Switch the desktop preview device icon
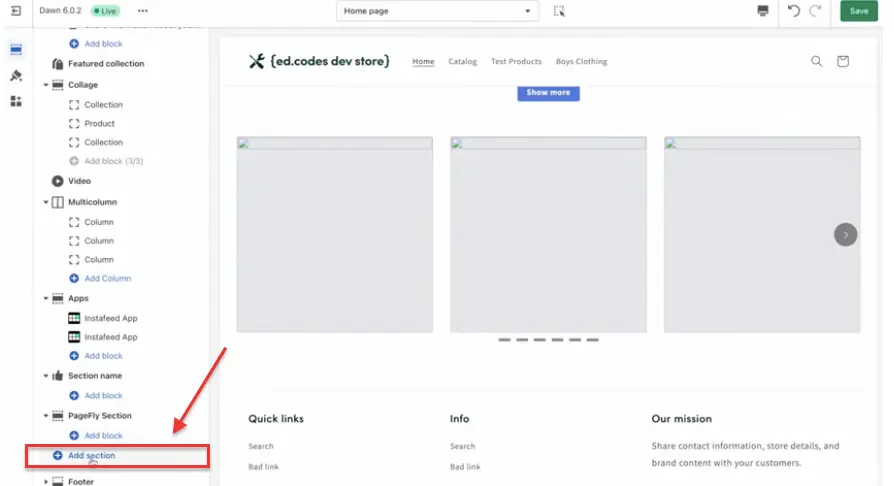894x486 pixels. click(x=762, y=11)
